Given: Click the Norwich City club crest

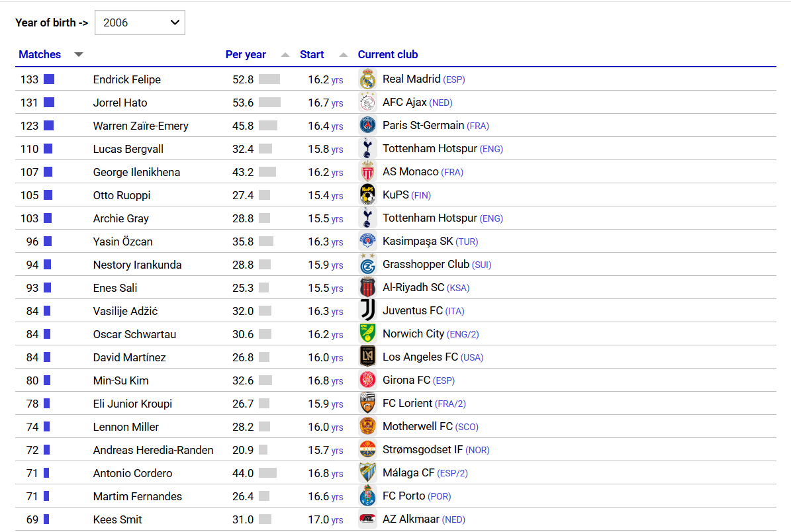Looking at the screenshot, I should 368,334.
